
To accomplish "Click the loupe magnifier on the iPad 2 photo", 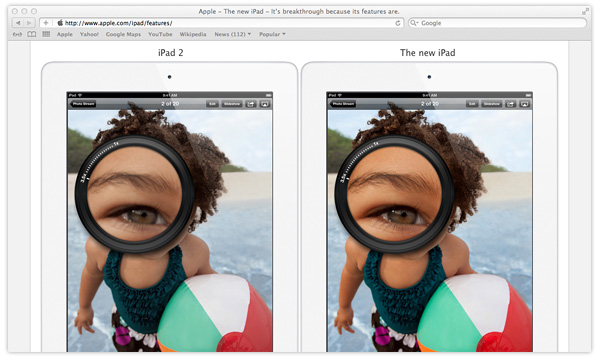I will tap(135, 194).
